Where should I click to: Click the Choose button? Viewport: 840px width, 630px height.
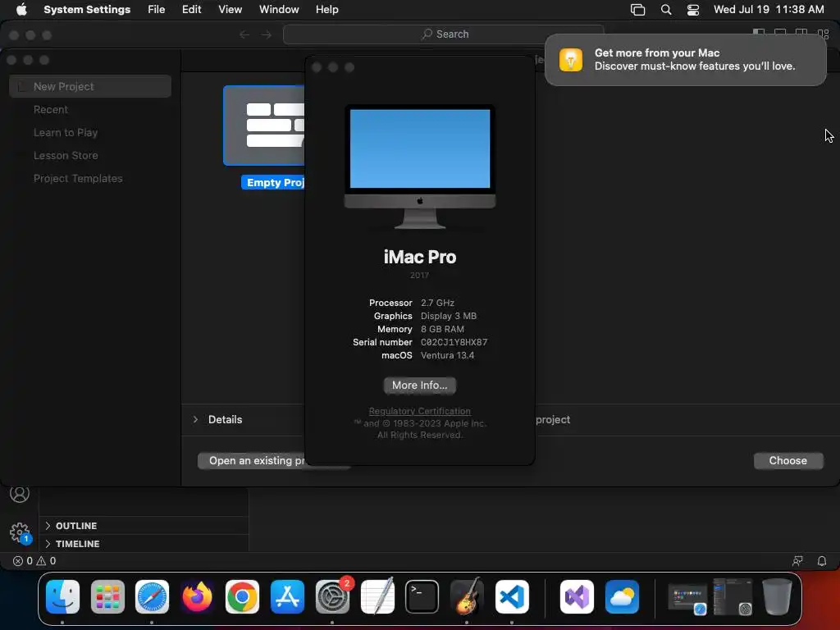788,461
